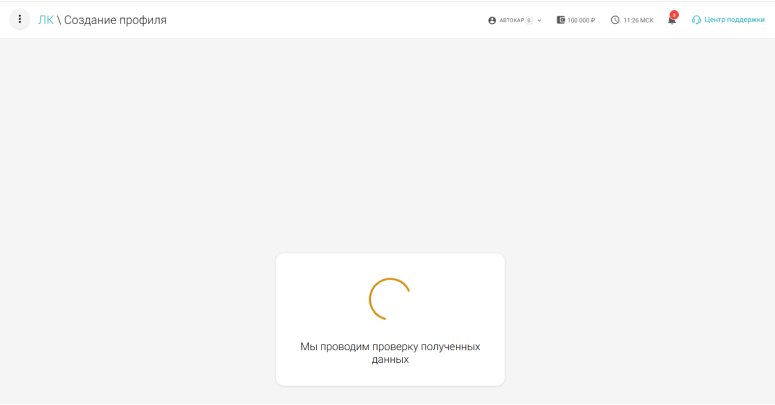
Task: Go to ЛК via breadcrumb link
Action: 46,20
